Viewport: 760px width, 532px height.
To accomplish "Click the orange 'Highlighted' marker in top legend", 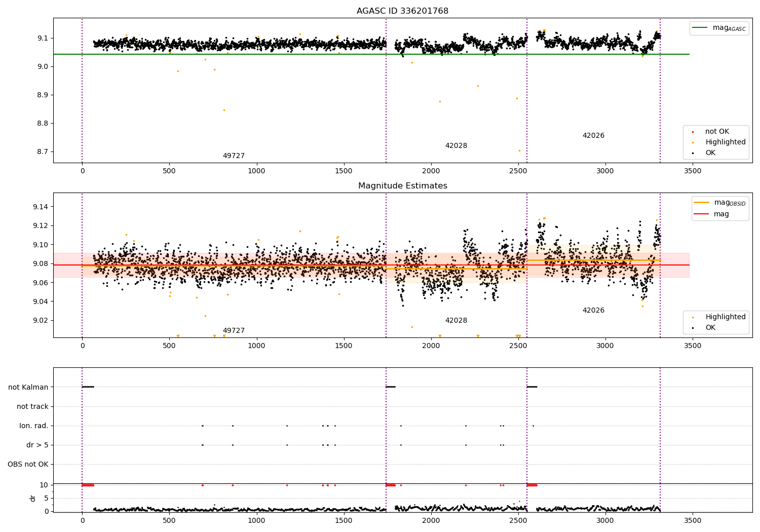I will tap(693, 142).
